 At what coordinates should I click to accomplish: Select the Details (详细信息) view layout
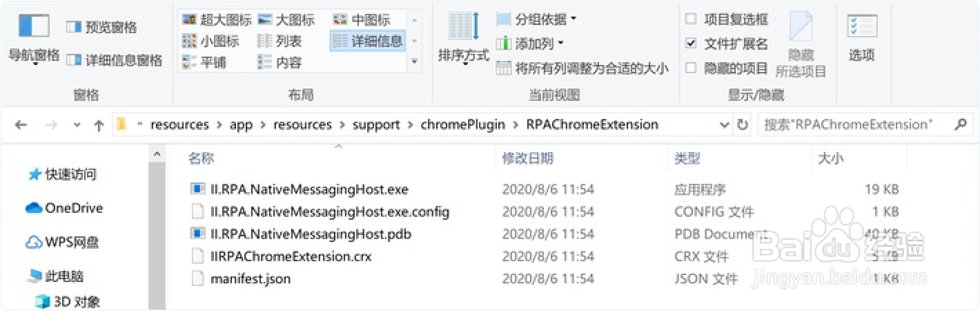coord(367,41)
